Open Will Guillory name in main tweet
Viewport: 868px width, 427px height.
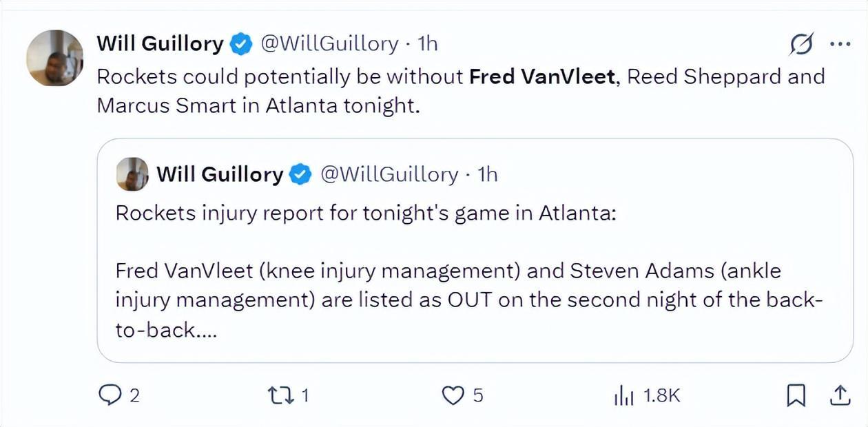click(x=160, y=44)
